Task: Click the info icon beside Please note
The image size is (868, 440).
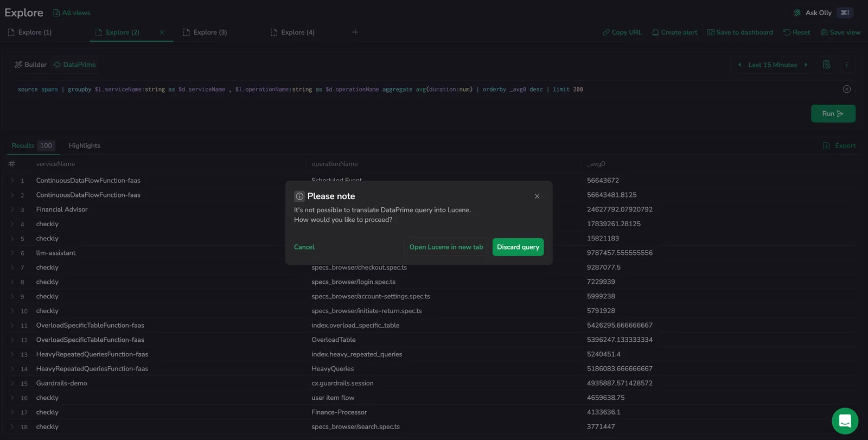Action: tap(299, 196)
